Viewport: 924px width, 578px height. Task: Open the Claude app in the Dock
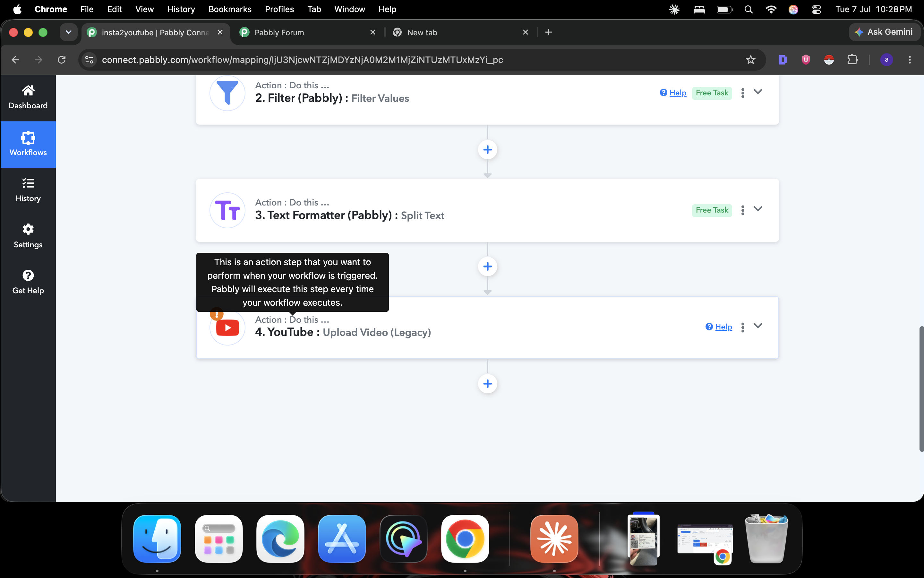click(554, 539)
